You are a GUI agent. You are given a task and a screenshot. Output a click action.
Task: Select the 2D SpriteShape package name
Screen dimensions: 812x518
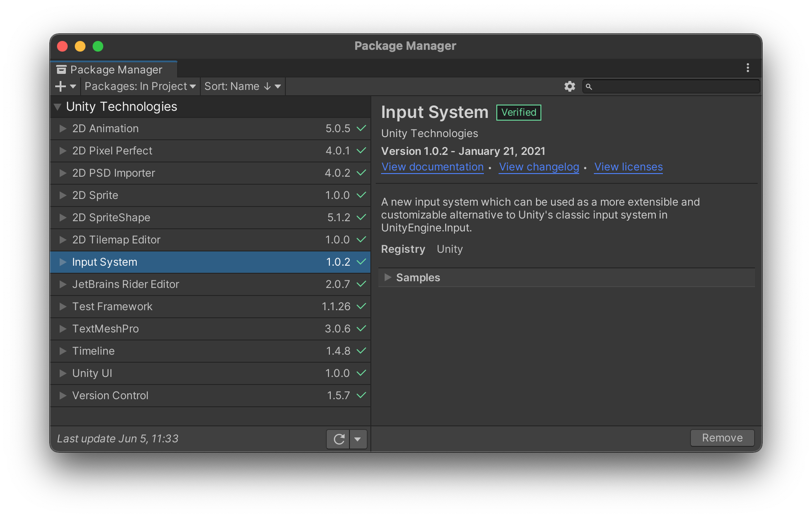(111, 218)
